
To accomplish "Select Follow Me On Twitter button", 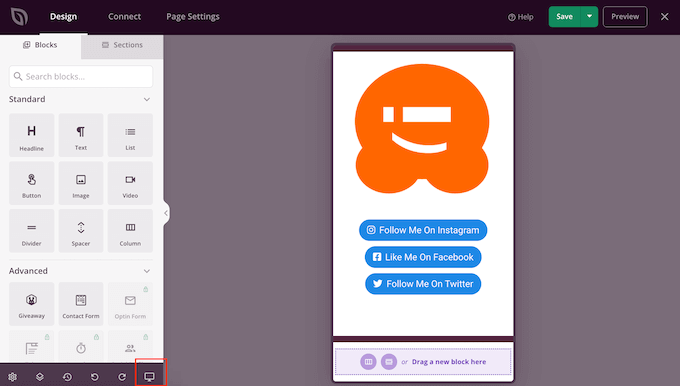I will point(423,284).
